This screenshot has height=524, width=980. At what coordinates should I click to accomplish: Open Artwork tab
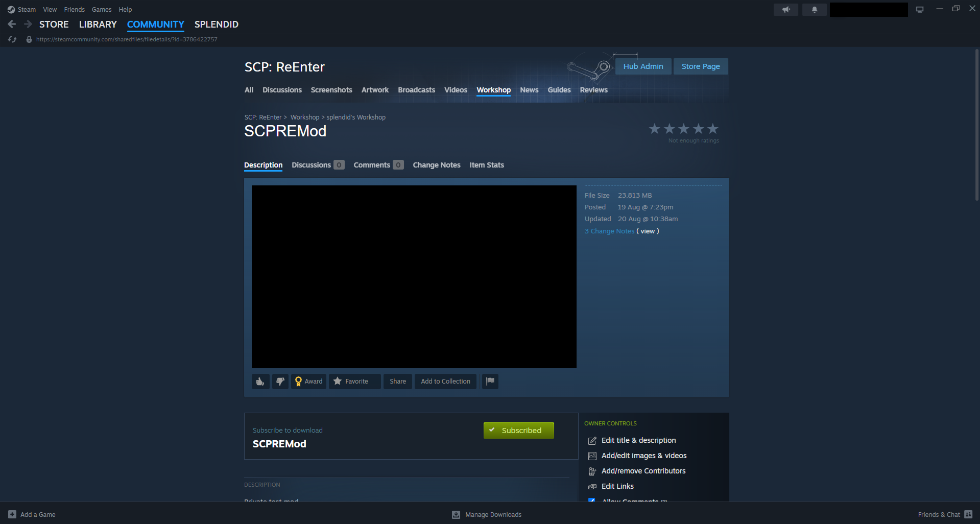(x=375, y=90)
